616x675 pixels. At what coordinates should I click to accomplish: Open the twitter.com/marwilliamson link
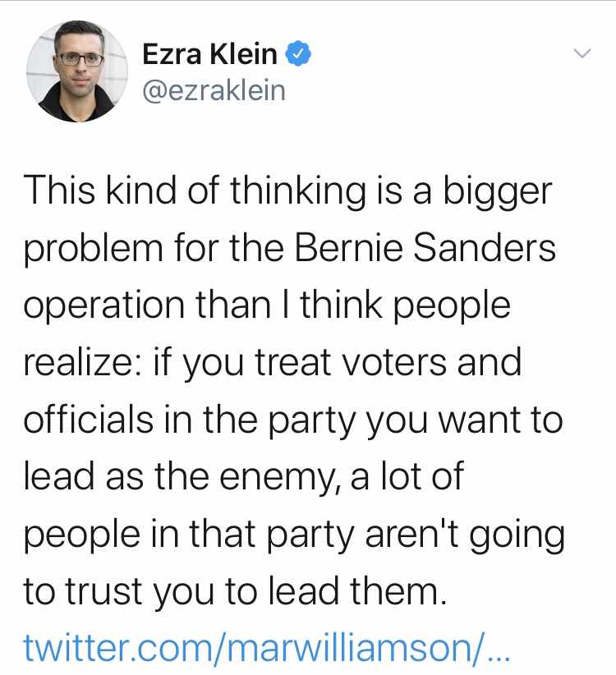(x=266, y=646)
